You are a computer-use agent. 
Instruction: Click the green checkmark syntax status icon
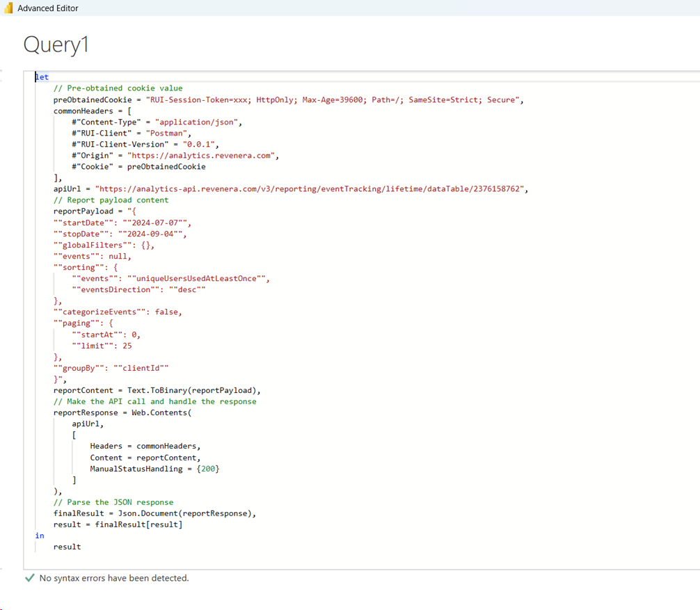[x=30, y=578]
